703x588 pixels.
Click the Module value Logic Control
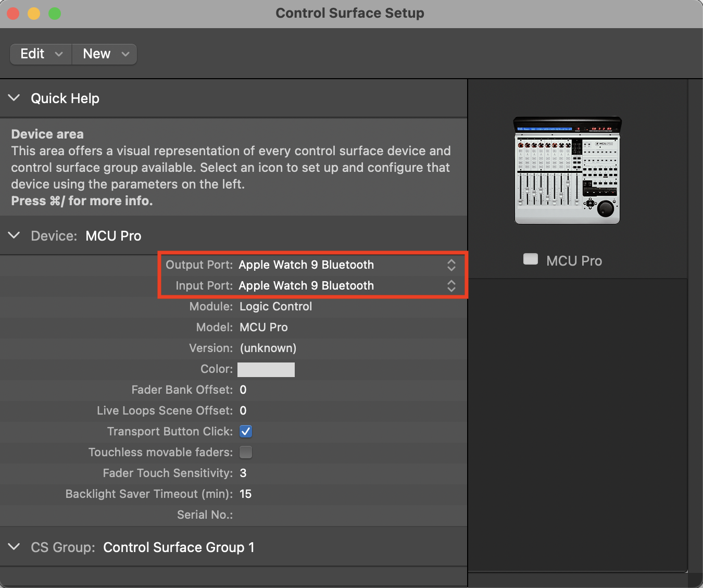pyautogui.click(x=276, y=306)
